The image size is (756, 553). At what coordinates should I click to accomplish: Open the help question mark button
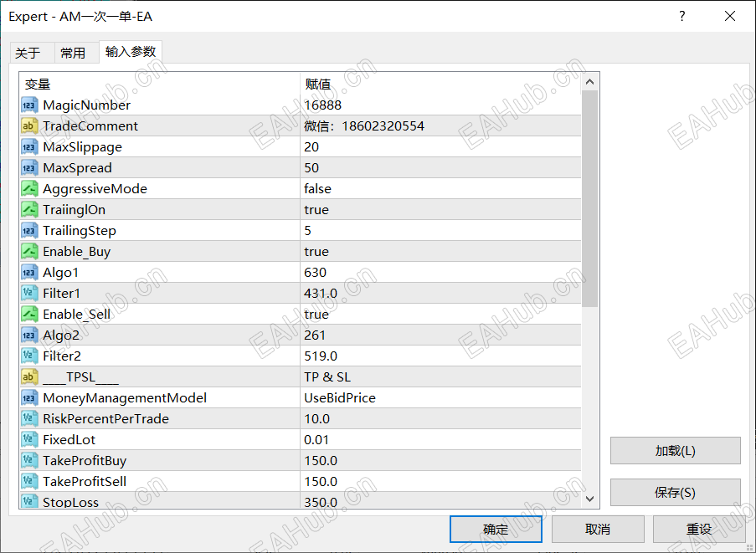(x=681, y=17)
